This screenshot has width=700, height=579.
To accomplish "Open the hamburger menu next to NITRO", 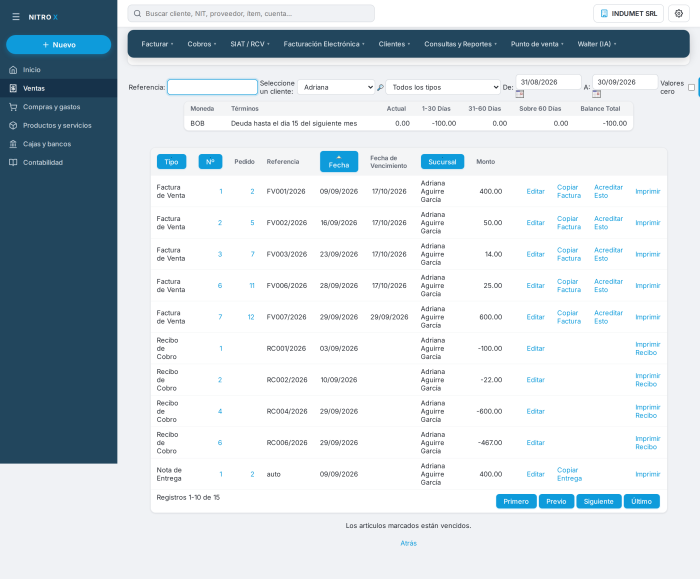I will click(16, 17).
